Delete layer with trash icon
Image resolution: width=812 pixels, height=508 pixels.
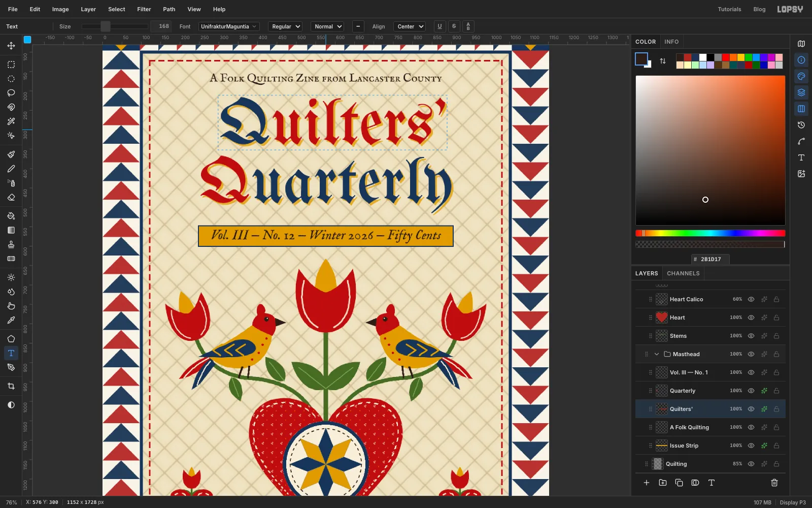click(x=774, y=483)
